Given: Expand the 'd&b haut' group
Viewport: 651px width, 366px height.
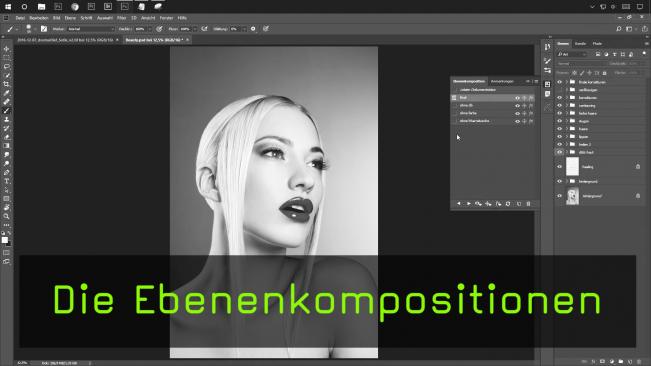Looking at the screenshot, I should click(x=567, y=152).
